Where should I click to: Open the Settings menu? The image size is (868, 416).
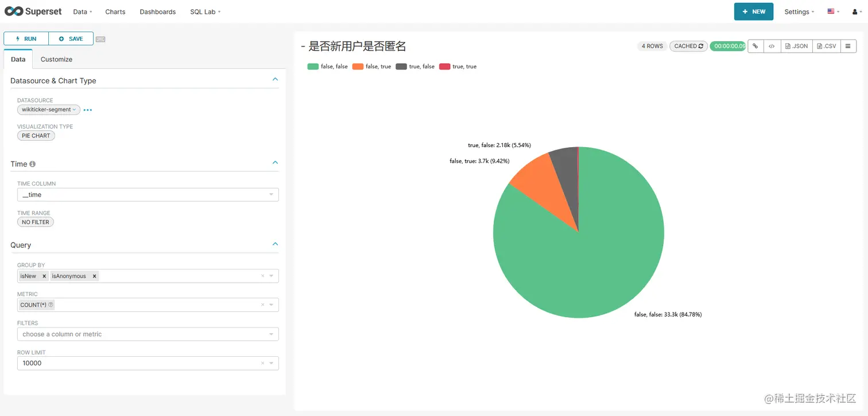pyautogui.click(x=799, y=11)
